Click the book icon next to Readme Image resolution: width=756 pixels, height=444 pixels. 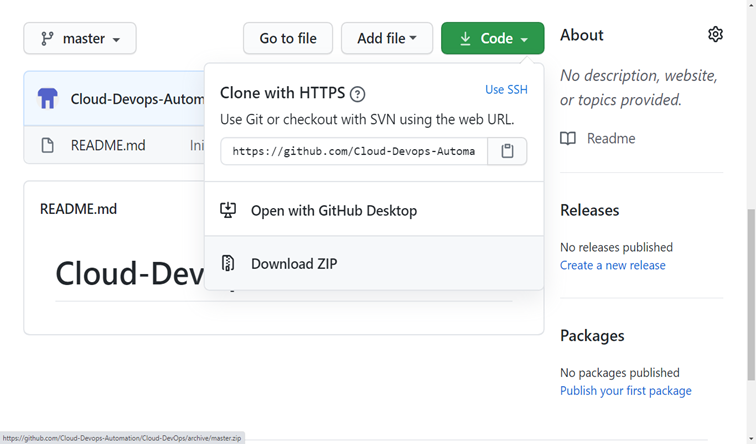click(568, 138)
